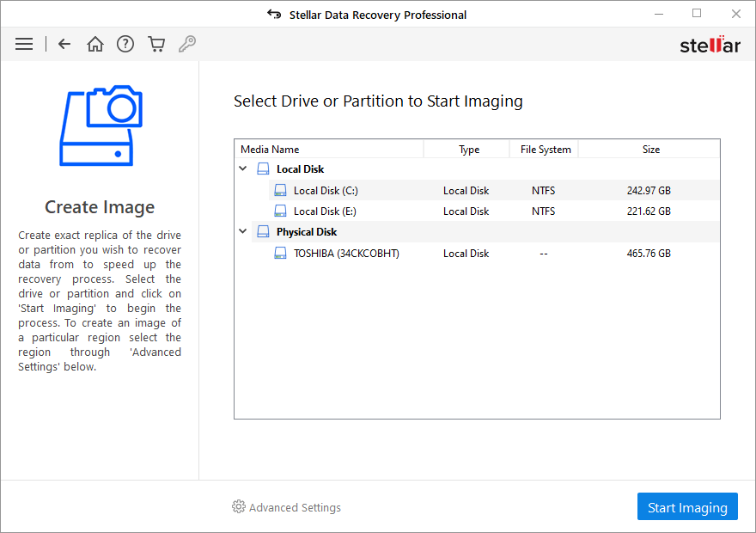Viewport: 756px width, 533px height.
Task: Open the hamburger menu
Action: coord(24,45)
